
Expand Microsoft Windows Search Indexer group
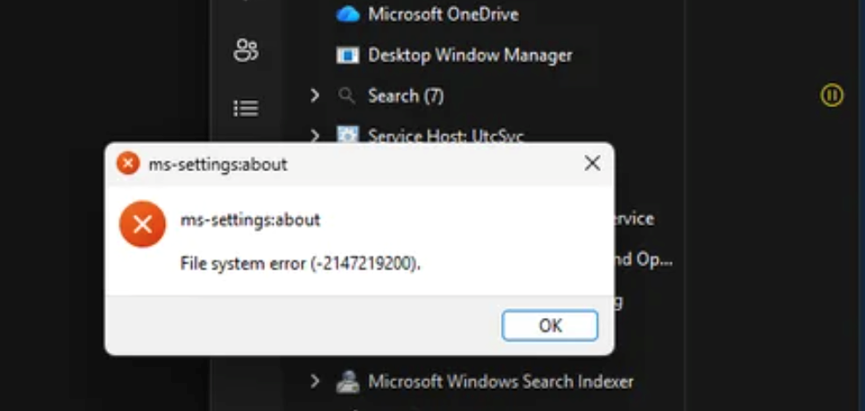(x=314, y=381)
